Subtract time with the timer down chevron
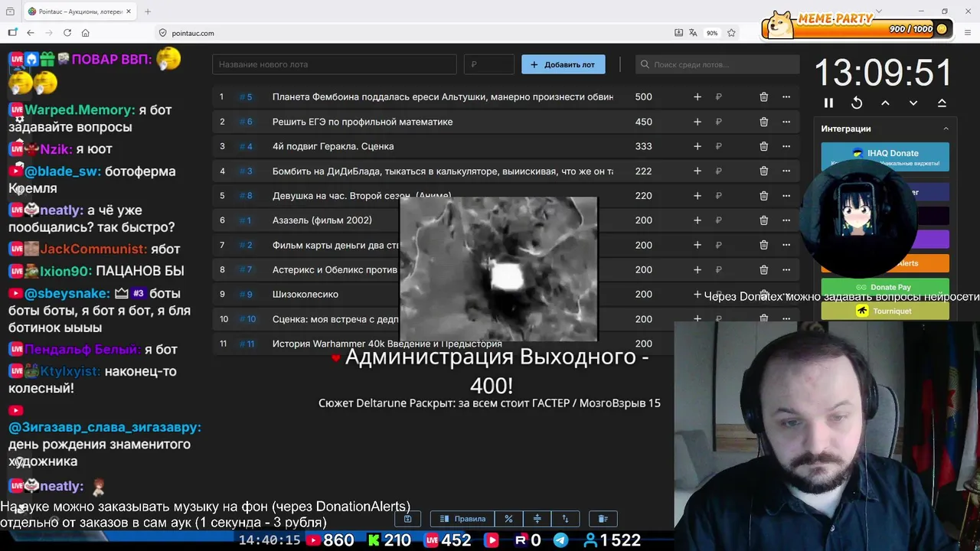 coord(913,103)
